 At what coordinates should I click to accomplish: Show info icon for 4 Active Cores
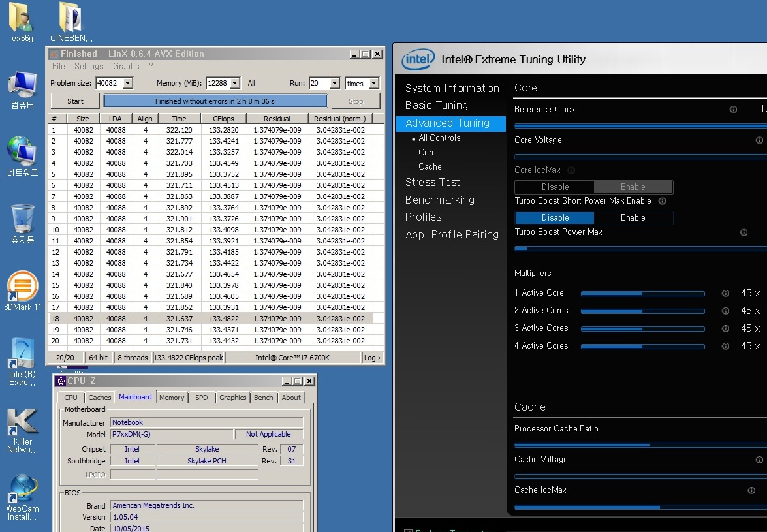[x=725, y=346]
